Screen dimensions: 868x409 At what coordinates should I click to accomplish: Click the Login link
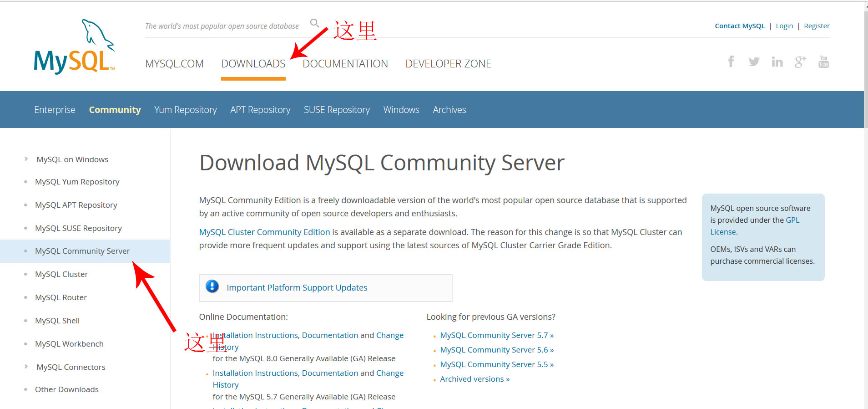coord(784,26)
